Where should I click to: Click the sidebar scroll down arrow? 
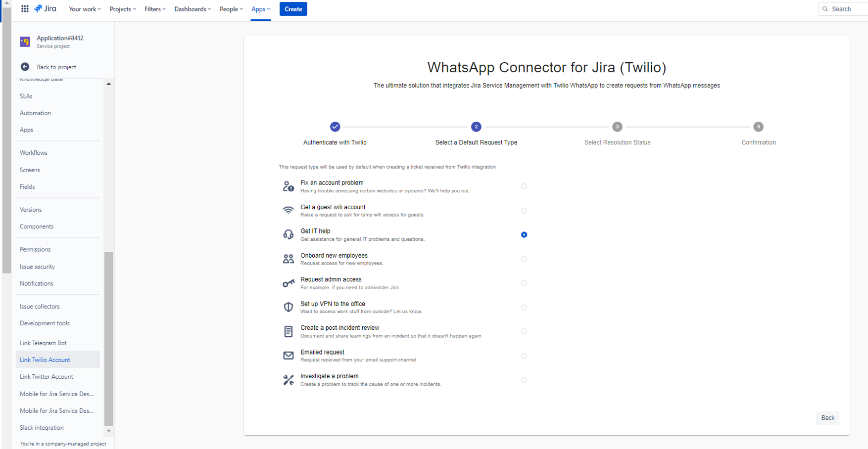(109, 431)
